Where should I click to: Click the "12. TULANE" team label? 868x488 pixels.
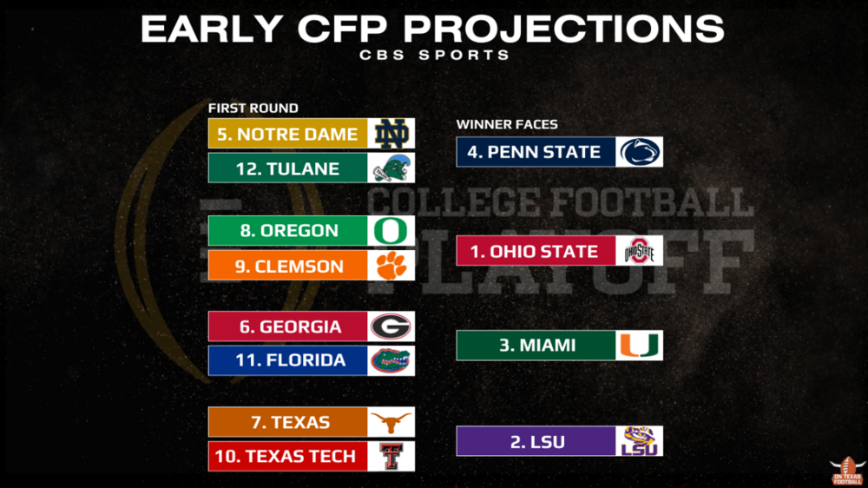click(287, 168)
